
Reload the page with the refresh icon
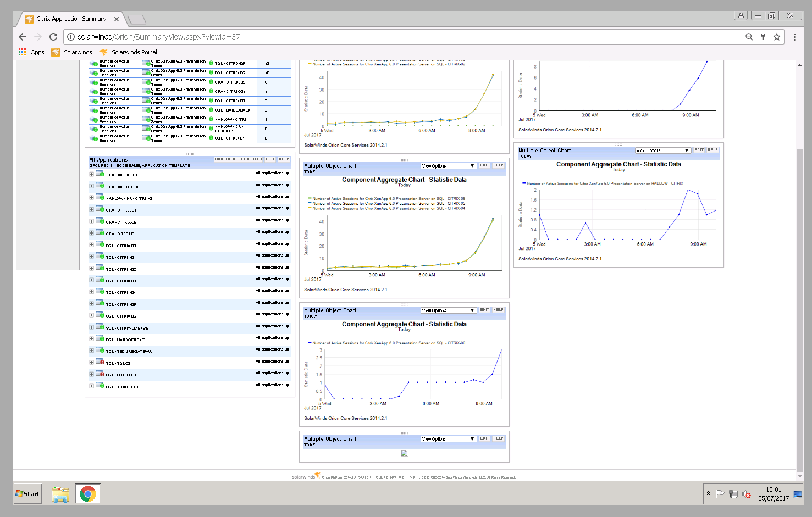[53, 37]
